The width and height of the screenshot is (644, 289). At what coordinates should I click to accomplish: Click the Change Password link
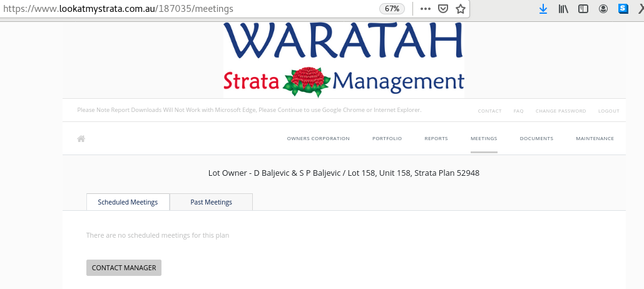[x=561, y=111]
